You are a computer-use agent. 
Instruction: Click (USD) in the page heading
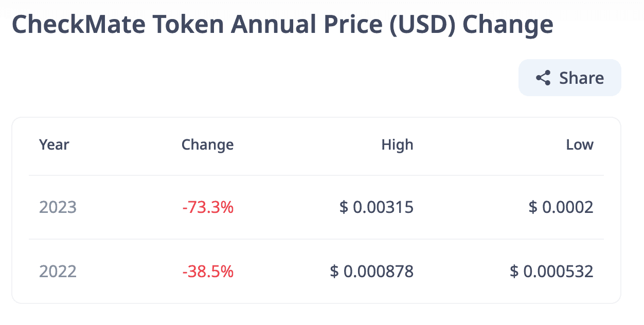coord(423,24)
